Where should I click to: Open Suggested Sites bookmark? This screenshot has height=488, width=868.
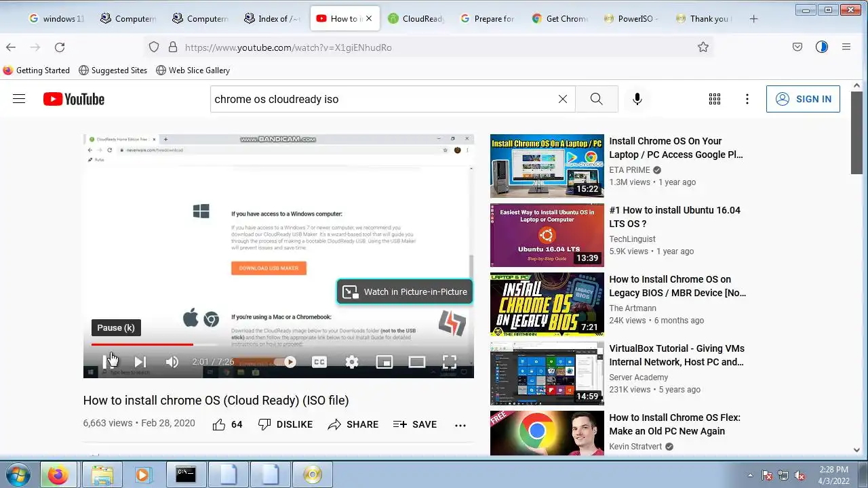[113, 70]
